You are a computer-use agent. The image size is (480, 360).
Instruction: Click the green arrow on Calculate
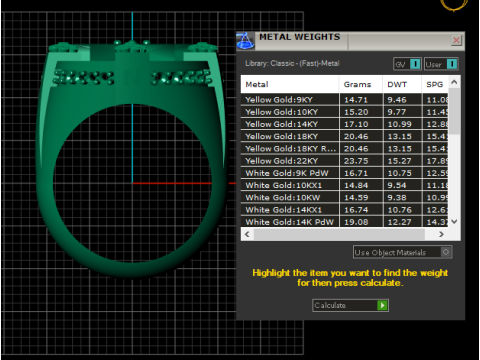click(x=382, y=305)
